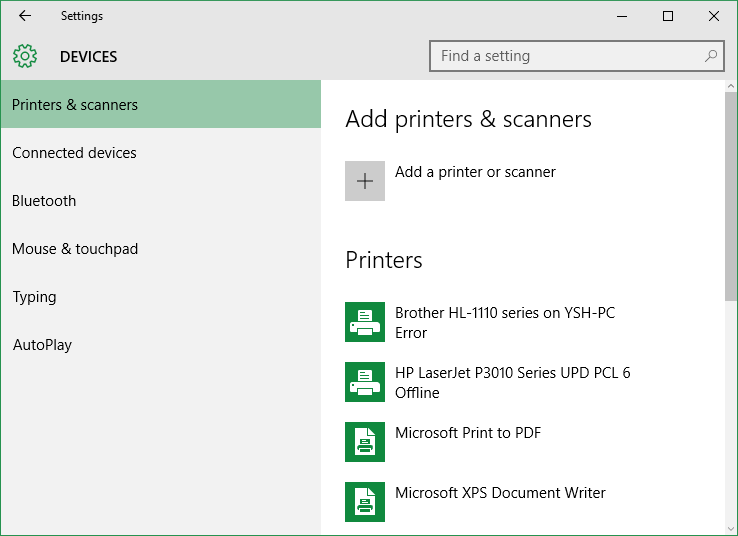
Task: Click the back arrow icon
Action: point(25,16)
